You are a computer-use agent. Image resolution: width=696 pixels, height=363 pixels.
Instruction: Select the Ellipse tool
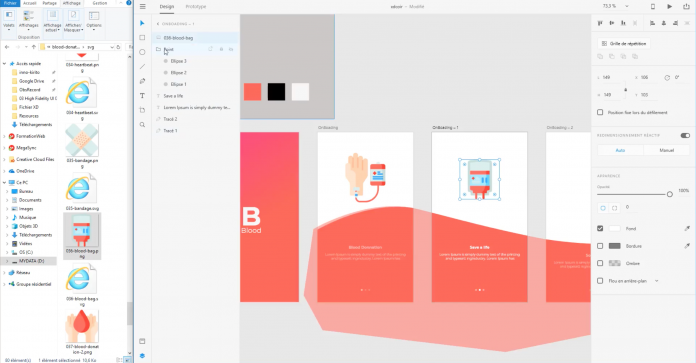[x=142, y=52]
